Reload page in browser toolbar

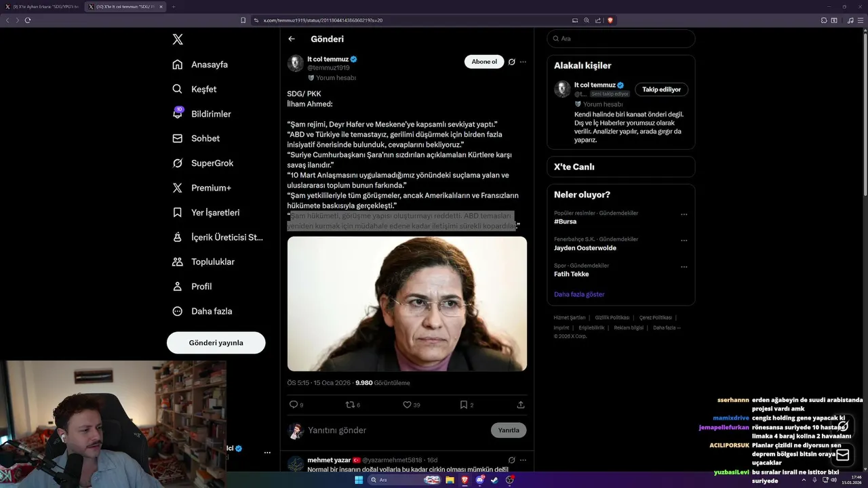28,20
